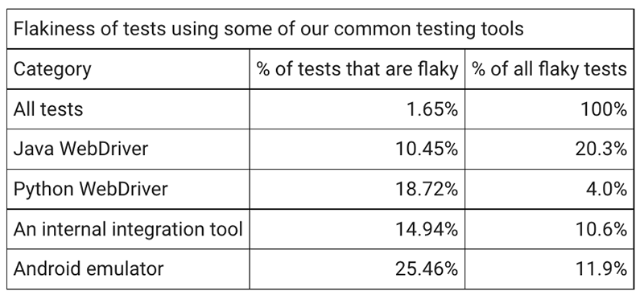This screenshot has height=299, width=644.
Task: Select 'An internal integration tool' cell
Action: pos(128,229)
